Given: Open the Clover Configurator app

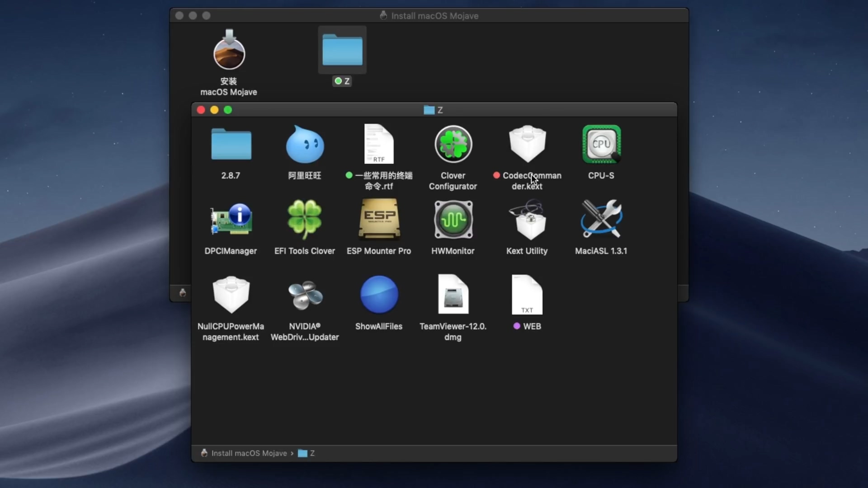Looking at the screenshot, I should [x=453, y=145].
